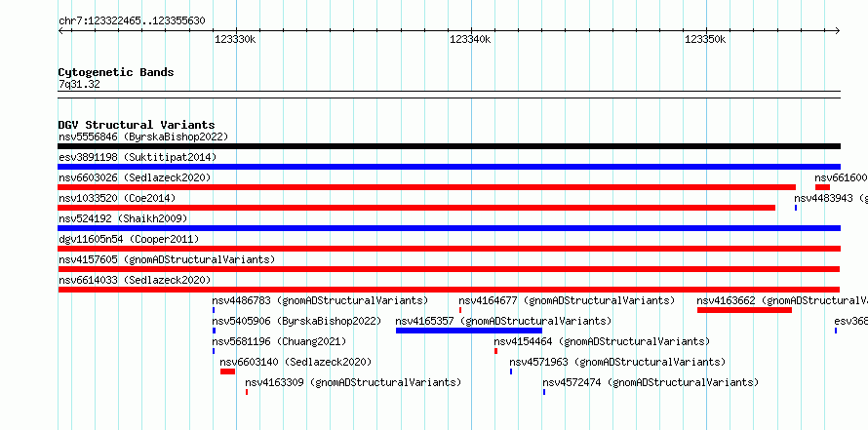868x430 pixels.
Task: Click the red bar under nsv1033520
Action: pyautogui.click(x=416, y=208)
